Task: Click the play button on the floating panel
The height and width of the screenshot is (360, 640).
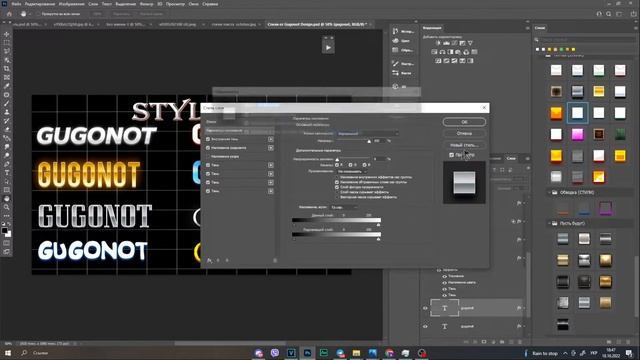Action: point(328,47)
